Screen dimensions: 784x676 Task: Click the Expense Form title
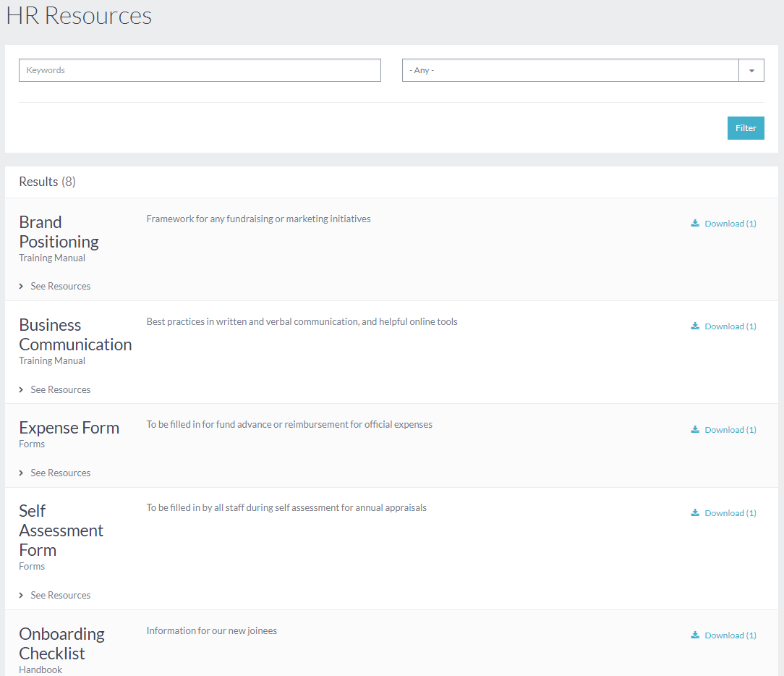[x=69, y=428]
